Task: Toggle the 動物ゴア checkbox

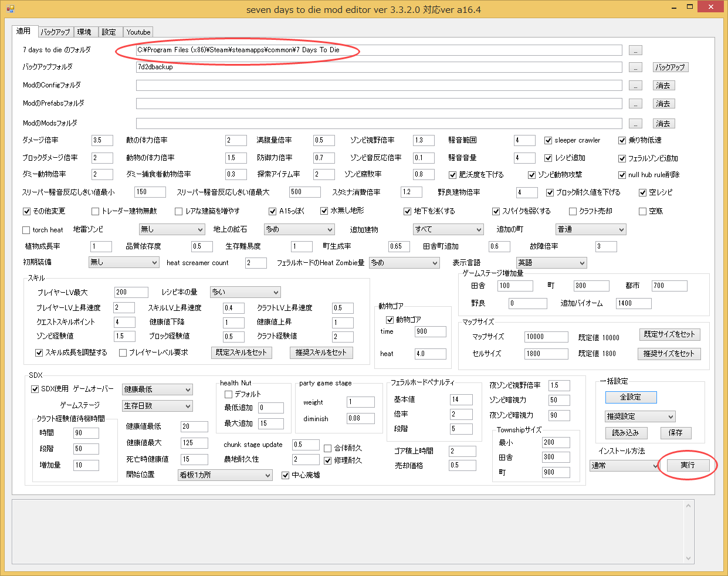Action: coord(390,320)
